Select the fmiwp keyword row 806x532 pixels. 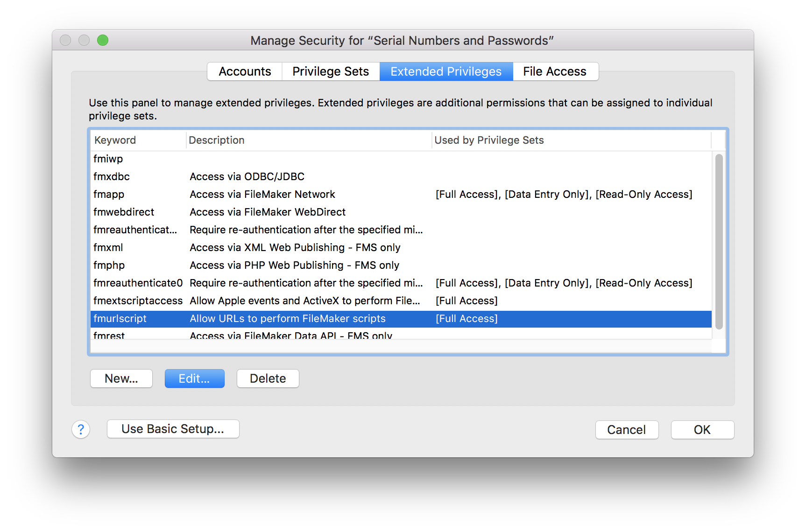point(108,159)
